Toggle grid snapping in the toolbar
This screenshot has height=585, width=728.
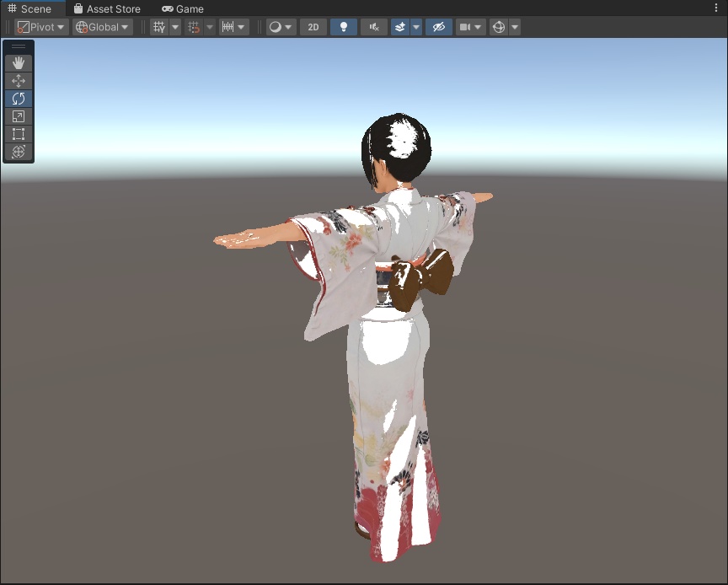[x=195, y=26]
